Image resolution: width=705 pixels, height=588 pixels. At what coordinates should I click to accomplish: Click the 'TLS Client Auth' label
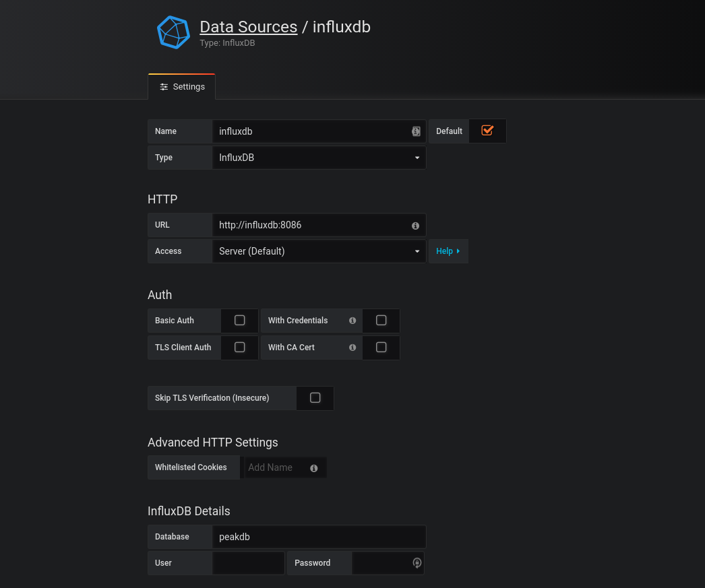[183, 348]
